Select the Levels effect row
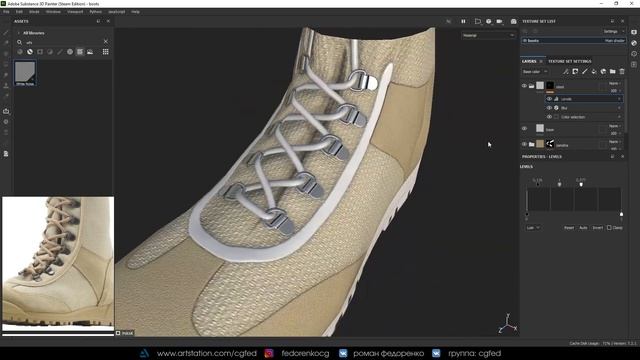This screenshot has width=640, height=360. tap(584, 99)
